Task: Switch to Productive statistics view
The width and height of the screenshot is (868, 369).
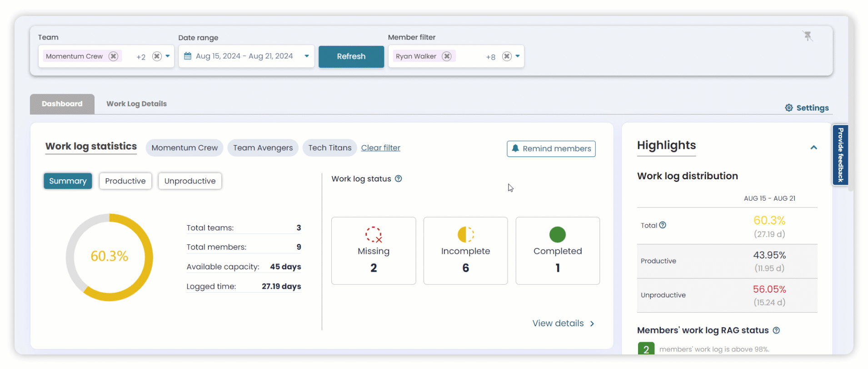Action: tap(125, 181)
